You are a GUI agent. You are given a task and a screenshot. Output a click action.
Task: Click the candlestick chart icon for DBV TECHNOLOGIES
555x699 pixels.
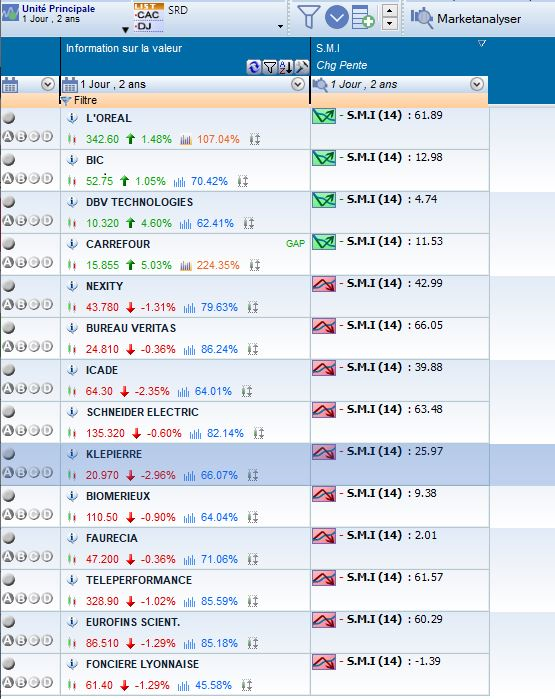point(72,223)
